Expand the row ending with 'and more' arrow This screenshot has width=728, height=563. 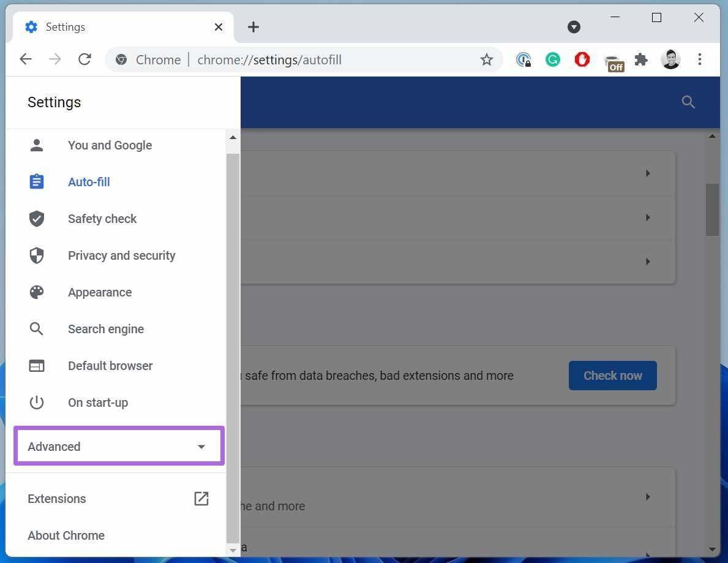648,497
